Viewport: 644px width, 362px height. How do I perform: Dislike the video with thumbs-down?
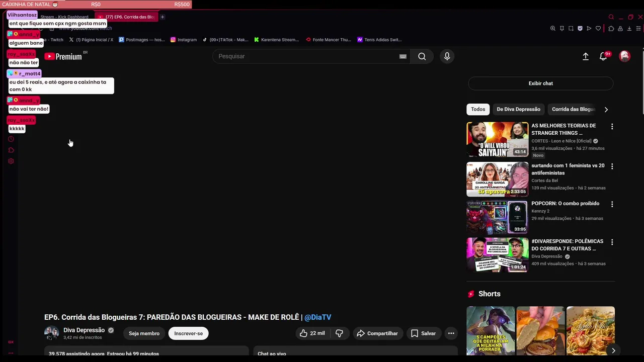point(339,333)
